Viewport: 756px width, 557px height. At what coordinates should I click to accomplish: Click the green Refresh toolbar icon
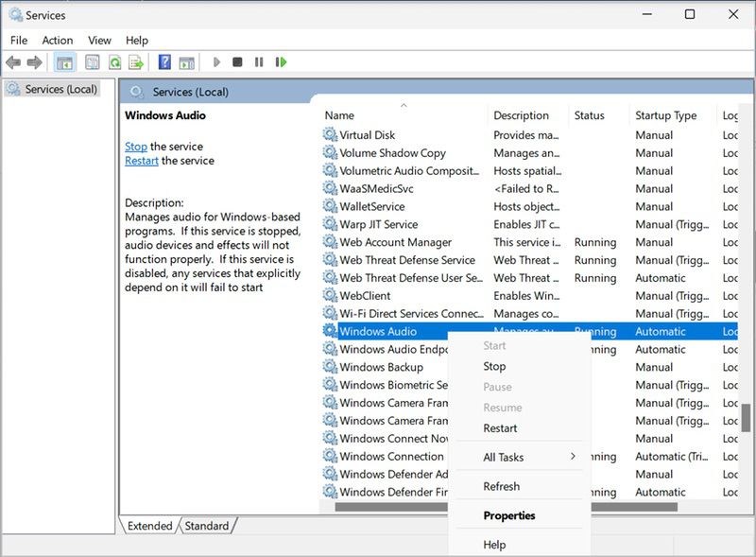[114, 62]
